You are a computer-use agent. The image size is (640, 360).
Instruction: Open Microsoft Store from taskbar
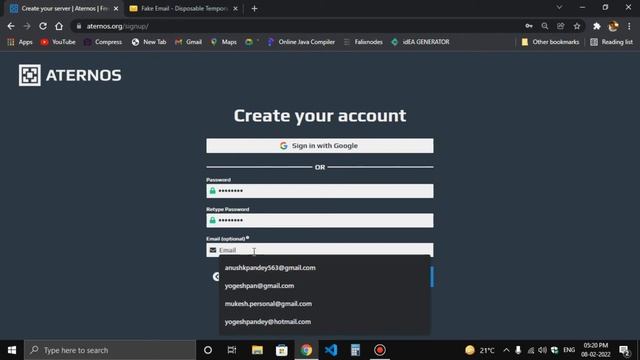[282, 350]
